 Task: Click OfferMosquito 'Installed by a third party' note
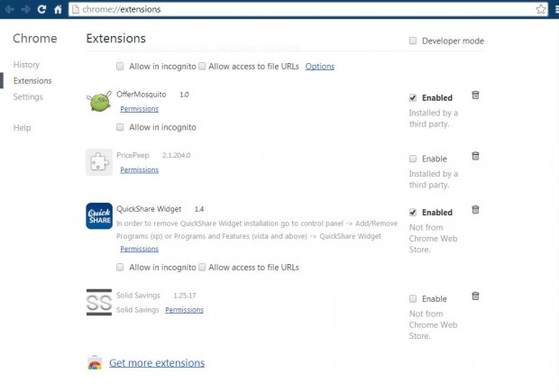click(433, 119)
